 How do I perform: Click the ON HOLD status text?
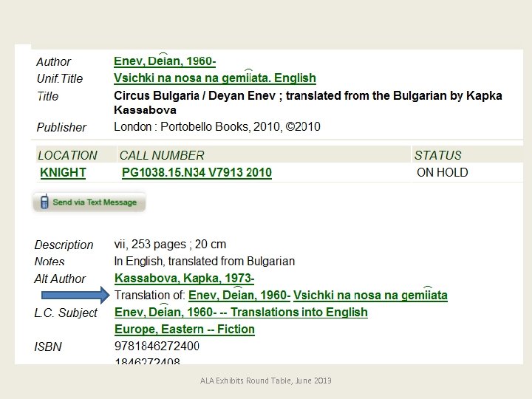click(x=442, y=173)
